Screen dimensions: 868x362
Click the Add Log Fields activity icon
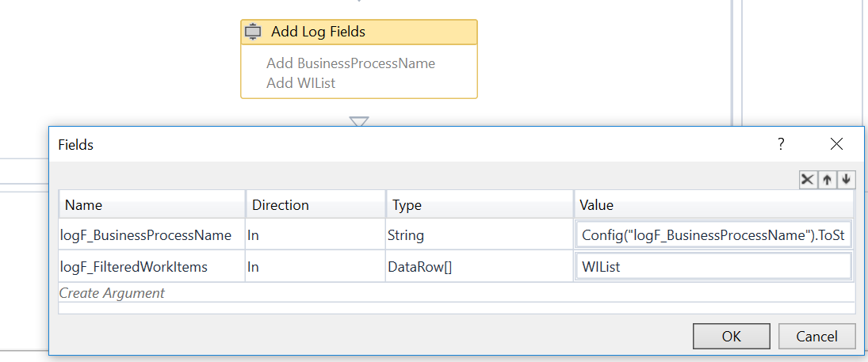254,32
